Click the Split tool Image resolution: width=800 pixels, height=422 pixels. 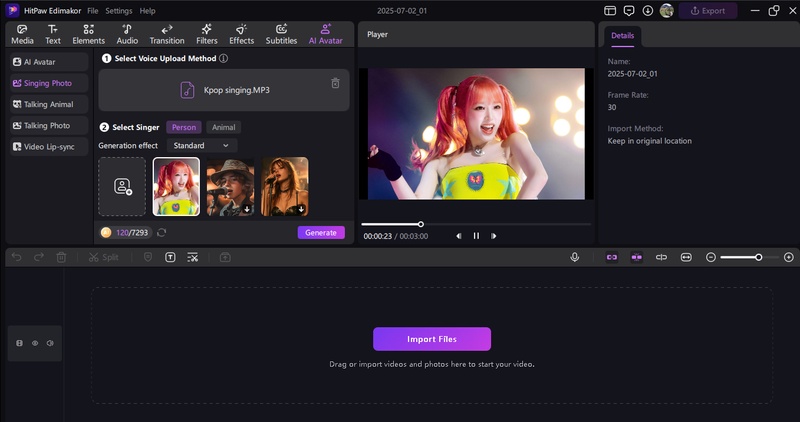point(104,257)
